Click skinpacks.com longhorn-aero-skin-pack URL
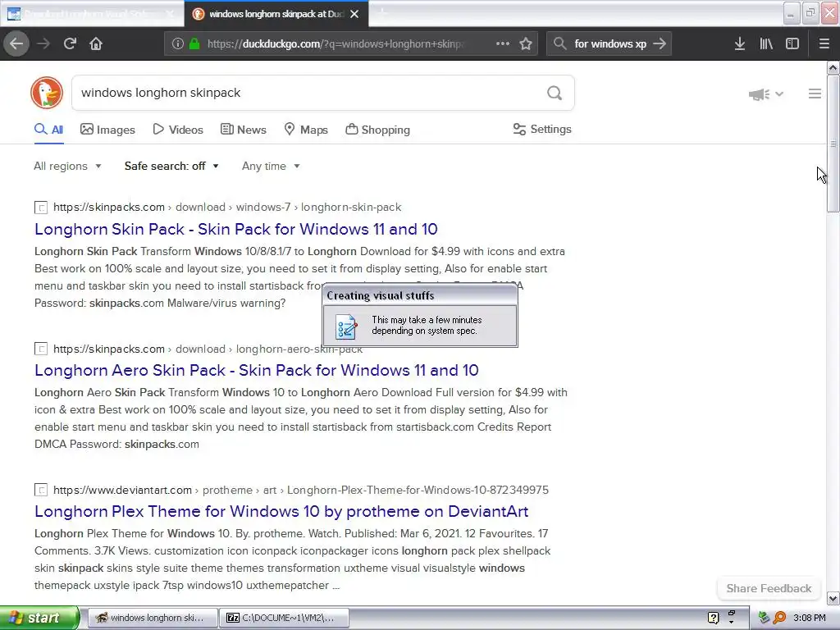Image resolution: width=840 pixels, height=630 pixels. pyautogui.click(x=208, y=349)
